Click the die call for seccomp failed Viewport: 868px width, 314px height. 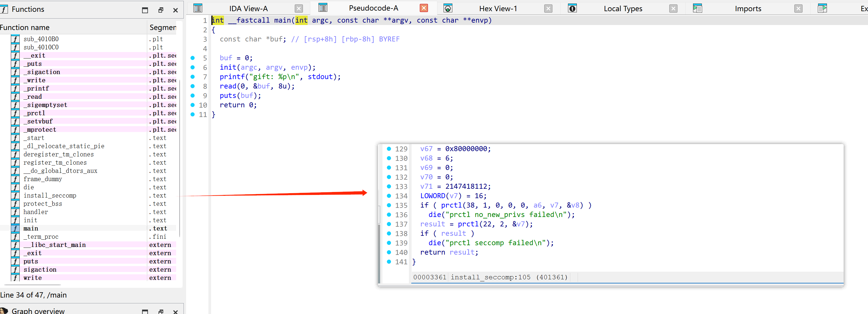point(435,243)
